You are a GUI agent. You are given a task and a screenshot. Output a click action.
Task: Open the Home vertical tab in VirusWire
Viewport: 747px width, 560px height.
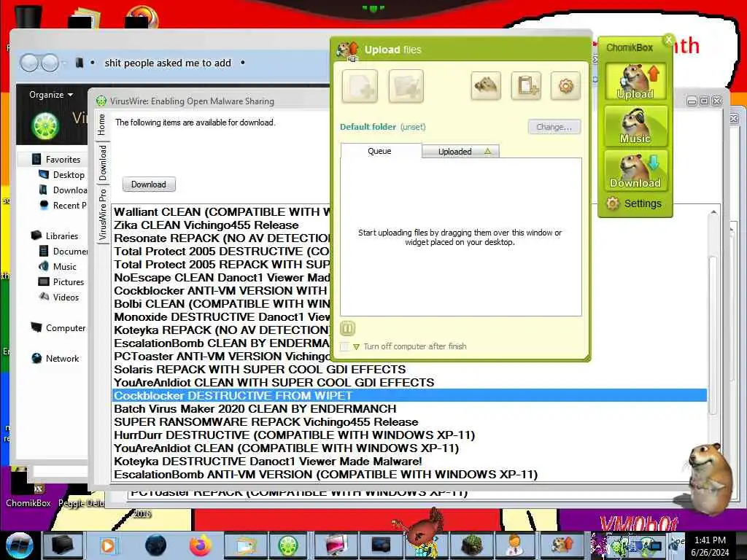click(x=102, y=125)
